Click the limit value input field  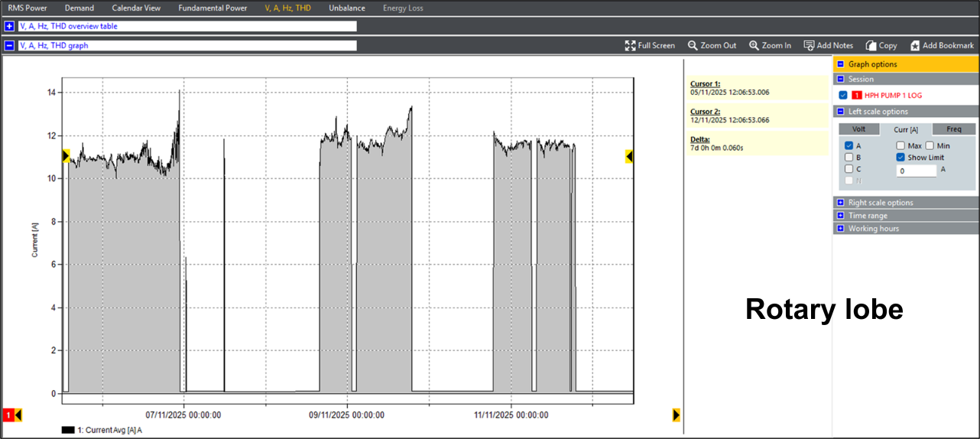(916, 171)
